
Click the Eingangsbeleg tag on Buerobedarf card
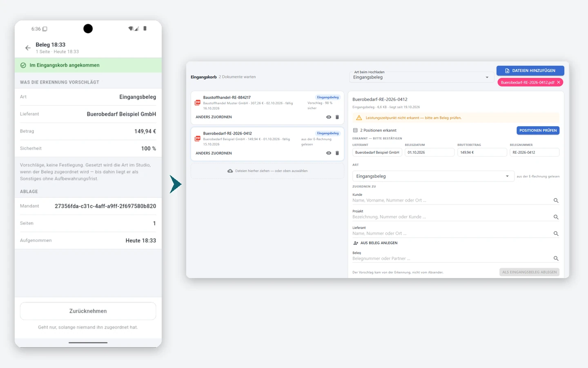(328, 133)
